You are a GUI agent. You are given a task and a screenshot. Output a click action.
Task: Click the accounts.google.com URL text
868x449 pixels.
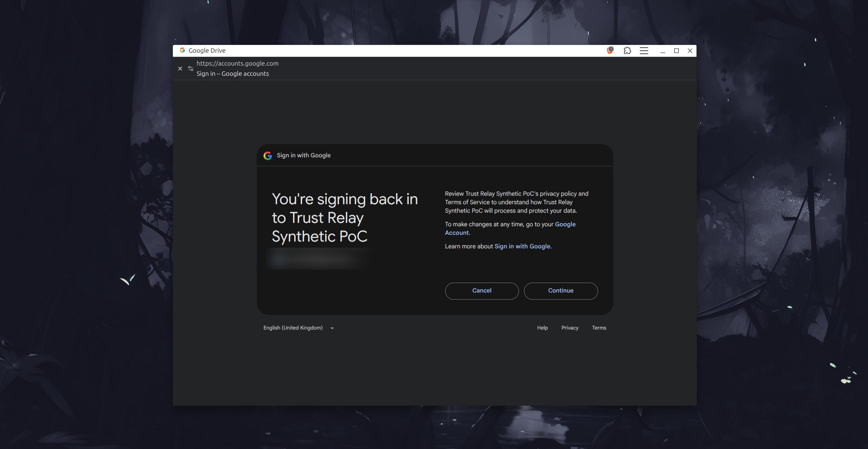[x=237, y=64]
